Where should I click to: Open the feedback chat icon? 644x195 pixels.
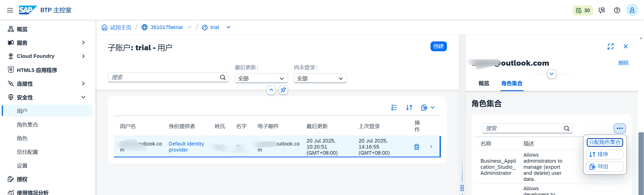[602, 10]
